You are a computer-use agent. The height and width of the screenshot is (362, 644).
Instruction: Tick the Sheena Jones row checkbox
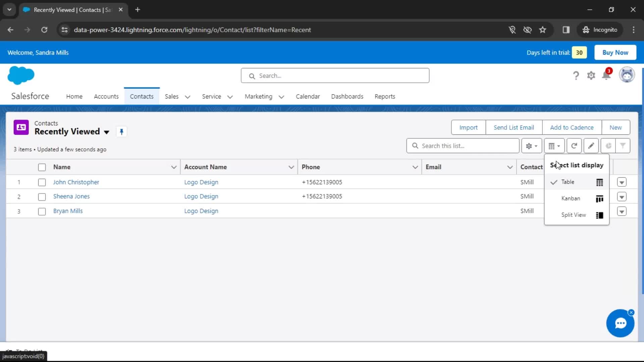[x=42, y=197]
